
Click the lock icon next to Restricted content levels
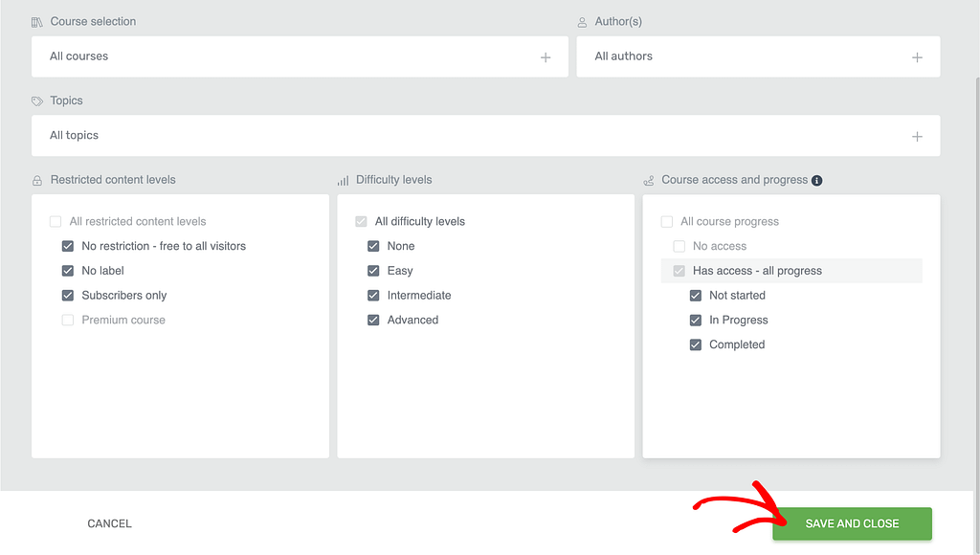point(37,181)
